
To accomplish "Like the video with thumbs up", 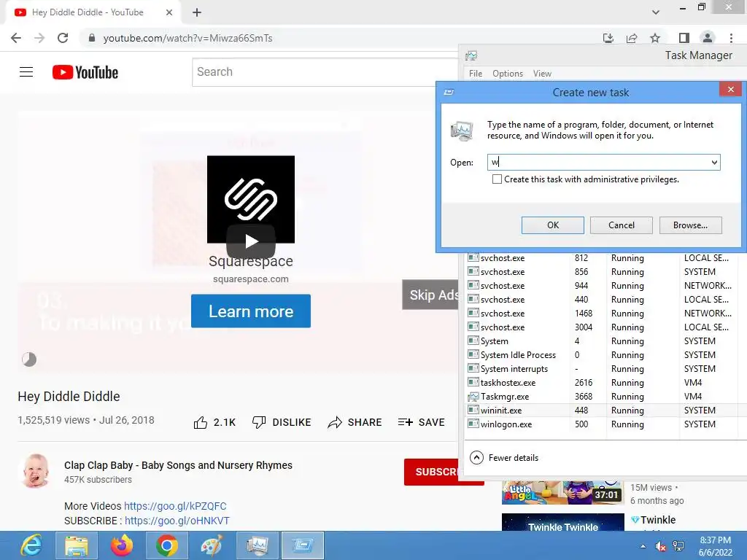I will point(215,422).
